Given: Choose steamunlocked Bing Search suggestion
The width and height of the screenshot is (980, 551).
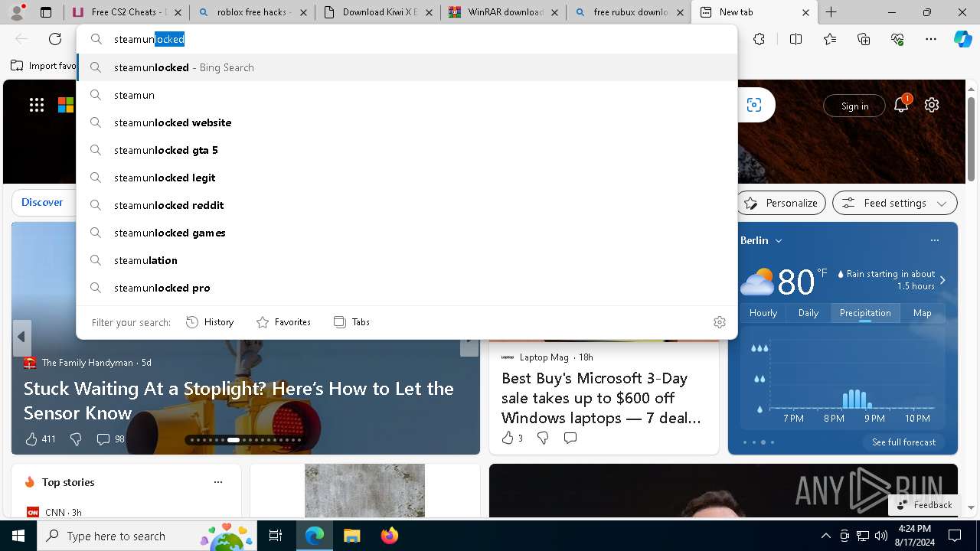Looking at the screenshot, I should (407, 67).
